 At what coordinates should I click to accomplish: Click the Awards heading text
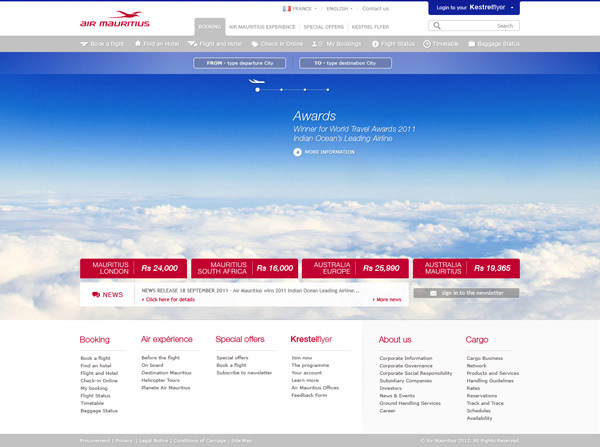click(x=314, y=116)
